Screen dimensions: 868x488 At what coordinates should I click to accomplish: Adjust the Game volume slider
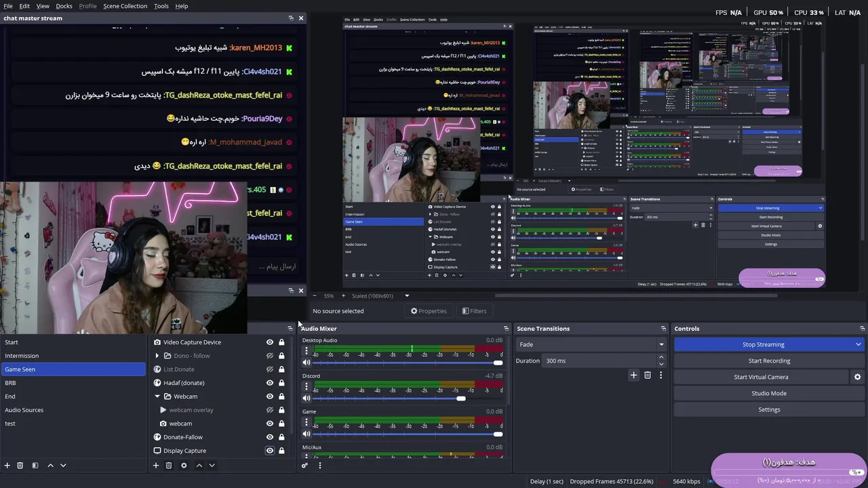point(408,434)
